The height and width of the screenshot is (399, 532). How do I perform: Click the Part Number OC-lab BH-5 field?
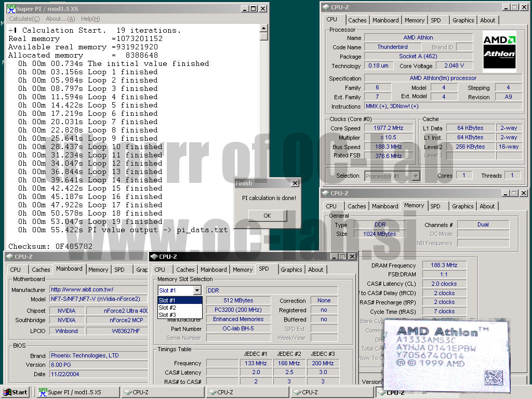(x=238, y=328)
